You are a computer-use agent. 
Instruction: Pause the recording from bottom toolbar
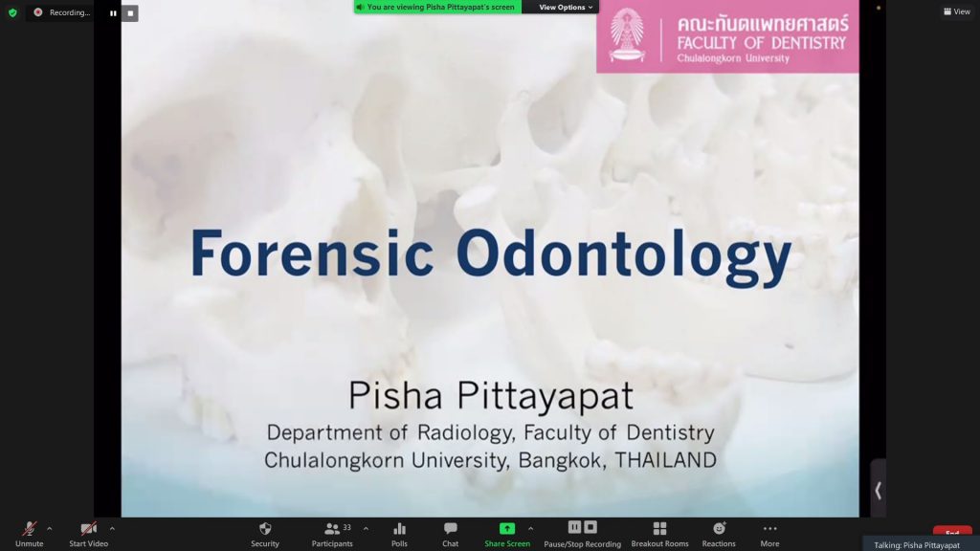click(x=574, y=527)
